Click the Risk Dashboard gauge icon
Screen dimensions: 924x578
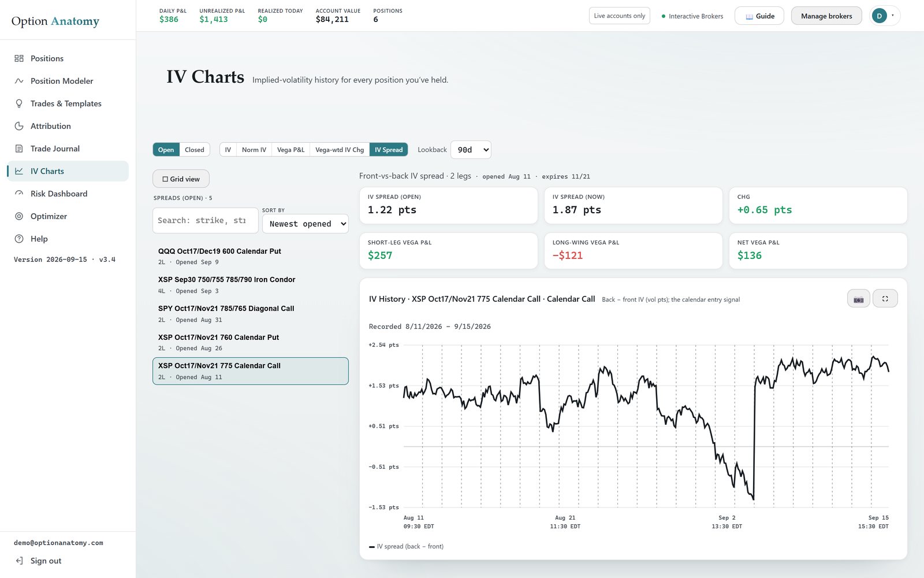[x=19, y=194]
